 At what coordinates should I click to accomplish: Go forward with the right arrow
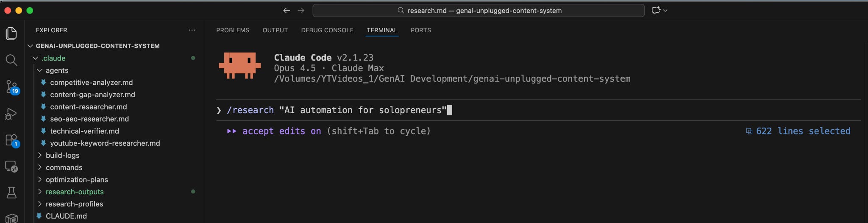(x=301, y=11)
